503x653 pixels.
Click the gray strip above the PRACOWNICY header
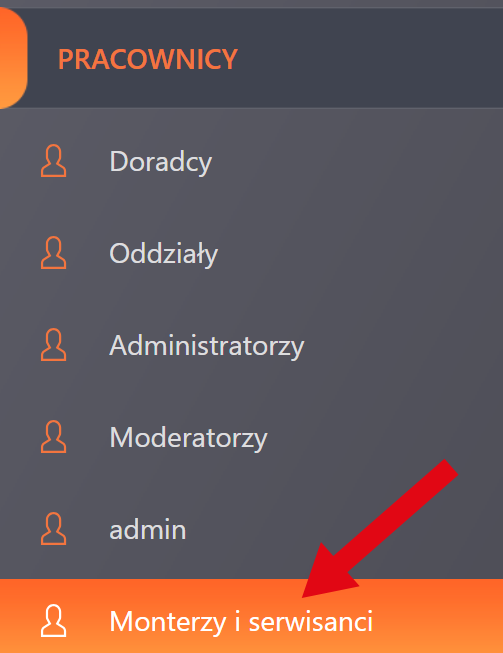pyautogui.click(x=252, y=3)
